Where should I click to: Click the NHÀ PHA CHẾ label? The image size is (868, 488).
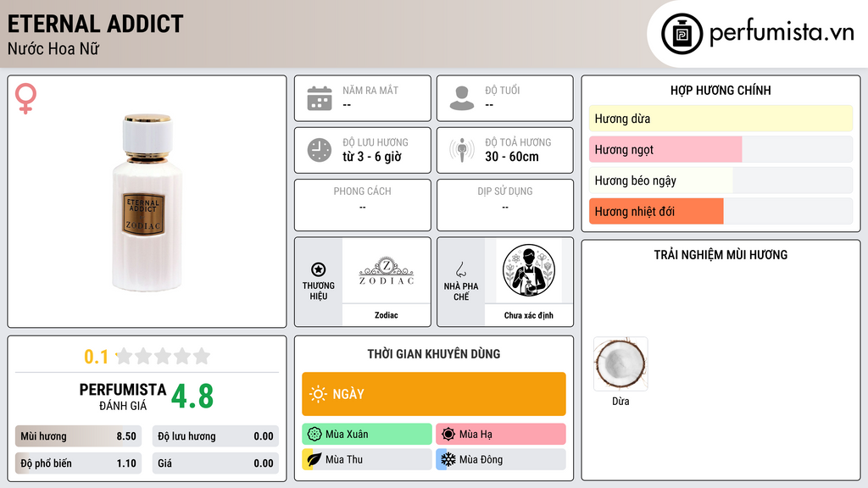461,291
